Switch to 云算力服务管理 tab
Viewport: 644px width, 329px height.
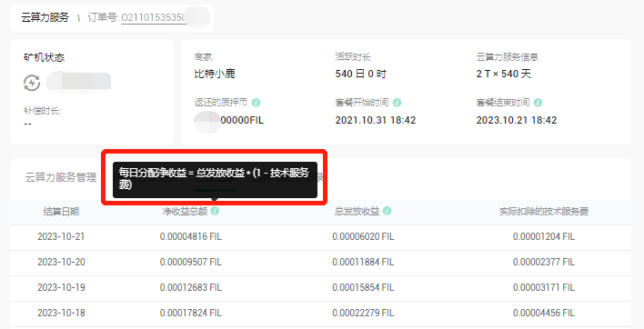point(61,177)
